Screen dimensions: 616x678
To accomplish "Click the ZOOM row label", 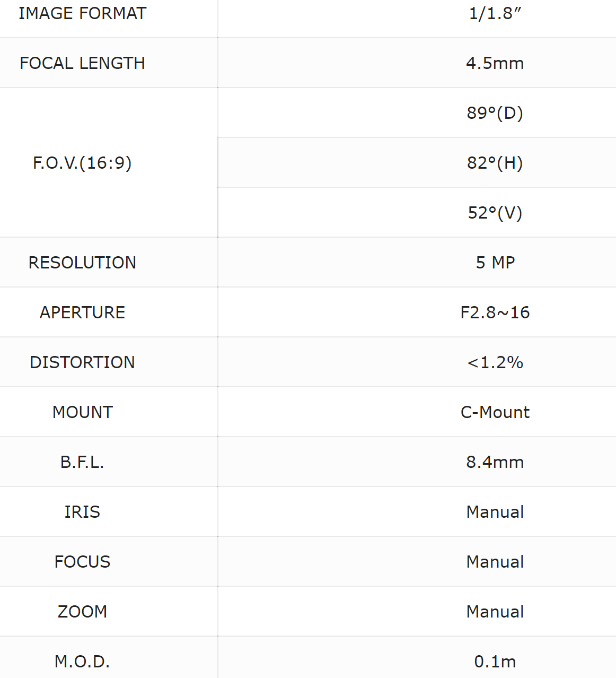I will [x=82, y=612].
